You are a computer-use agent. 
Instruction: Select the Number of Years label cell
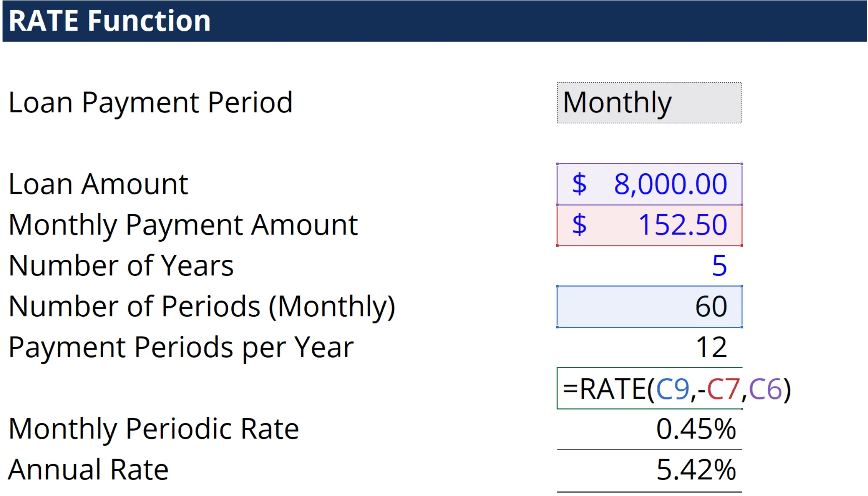[121, 266]
